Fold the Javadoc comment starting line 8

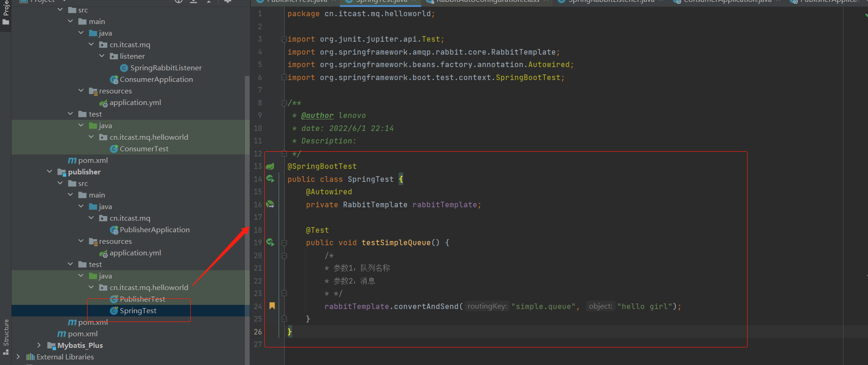(x=284, y=103)
